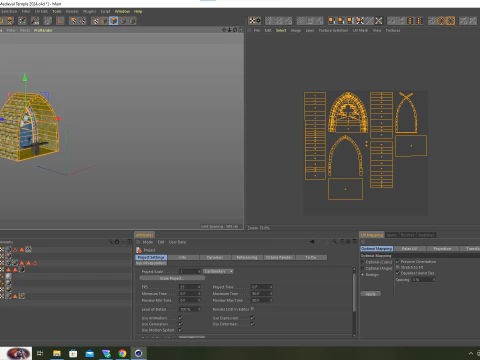The height and width of the screenshot is (360, 480).
Task: Select the Optimal (Angle) radio option
Action: [363, 268]
